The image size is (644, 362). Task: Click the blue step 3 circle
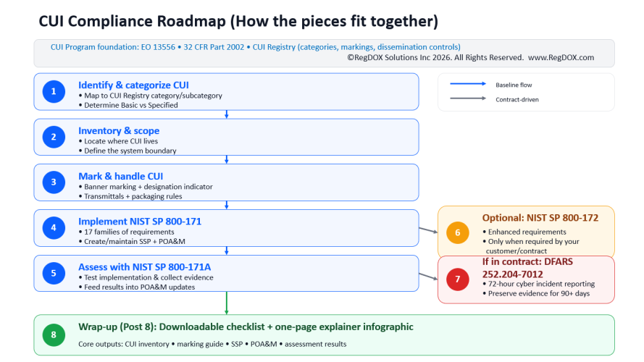coord(54,182)
